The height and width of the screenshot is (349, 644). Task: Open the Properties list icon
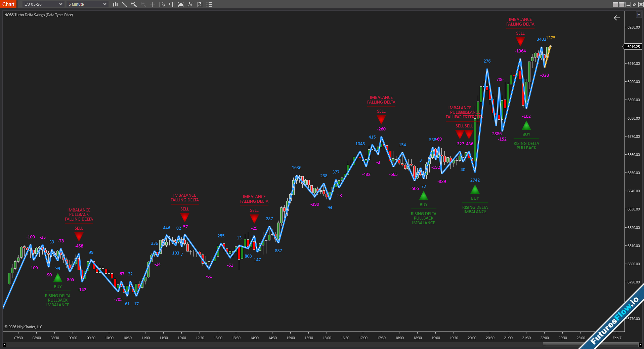point(209,4)
